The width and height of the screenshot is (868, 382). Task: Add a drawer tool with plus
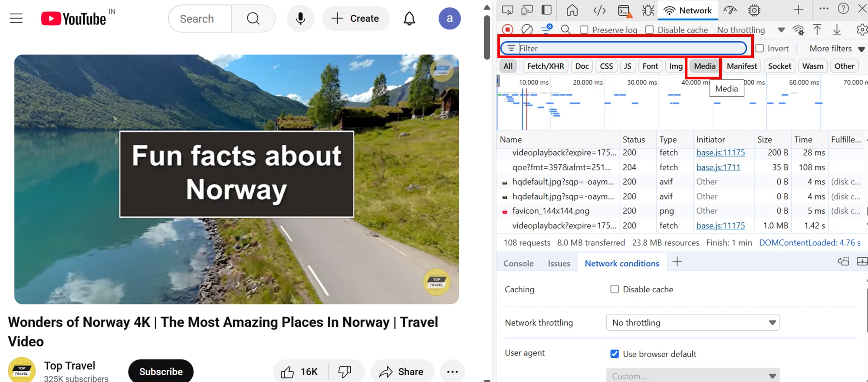point(677,261)
